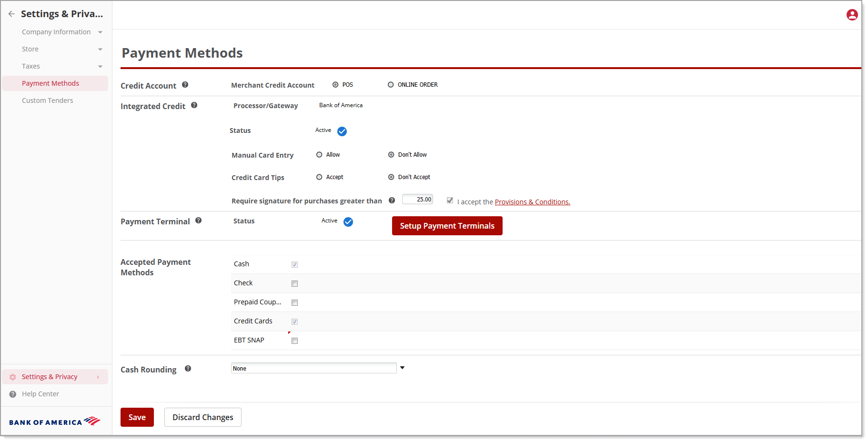Enable Check as an accepted payment method
868x442 pixels.
[x=294, y=283]
